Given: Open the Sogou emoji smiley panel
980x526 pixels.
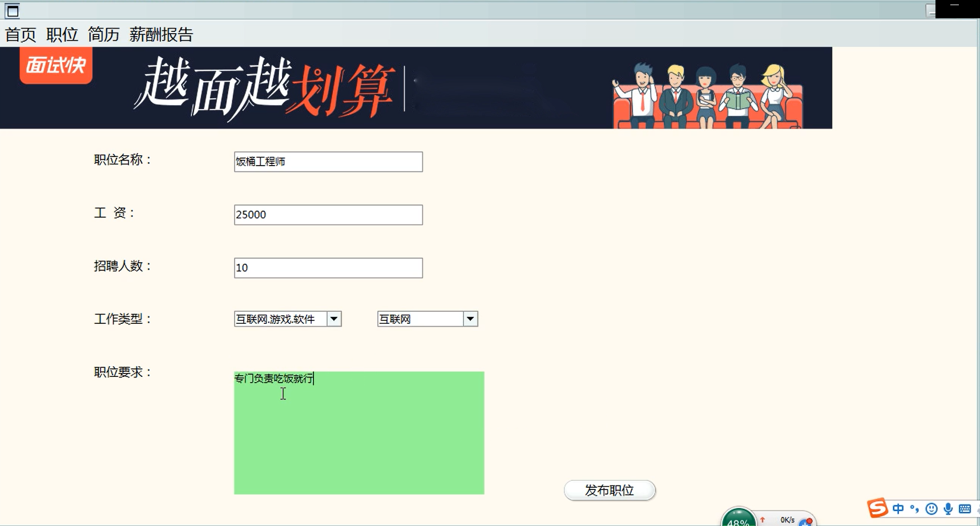Looking at the screenshot, I should (931, 509).
